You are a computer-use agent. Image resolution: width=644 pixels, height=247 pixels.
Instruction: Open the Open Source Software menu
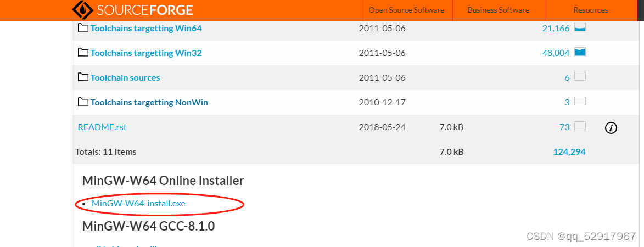coord(406,10)
